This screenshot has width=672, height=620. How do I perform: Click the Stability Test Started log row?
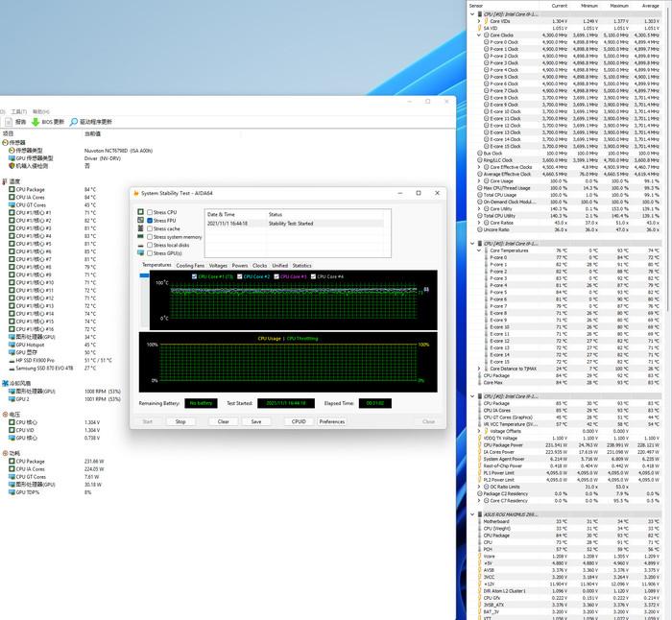[295, 224]
